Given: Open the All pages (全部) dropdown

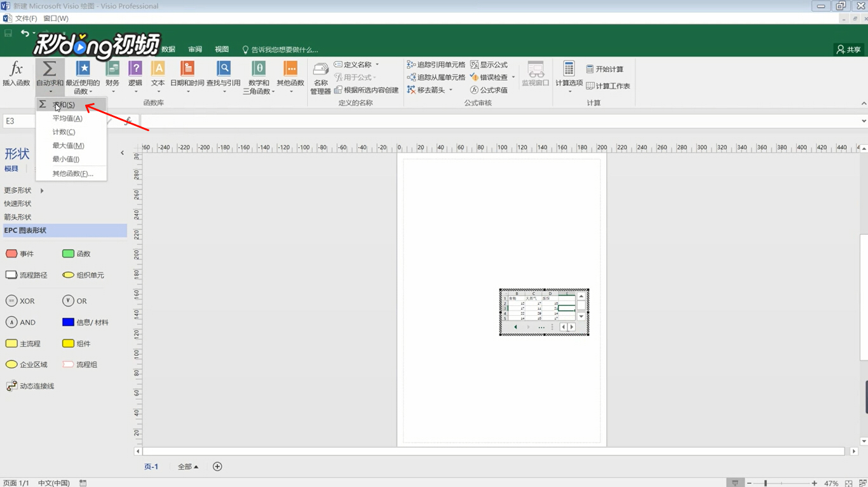Looking at the screenshot, I should pos(188,467).
